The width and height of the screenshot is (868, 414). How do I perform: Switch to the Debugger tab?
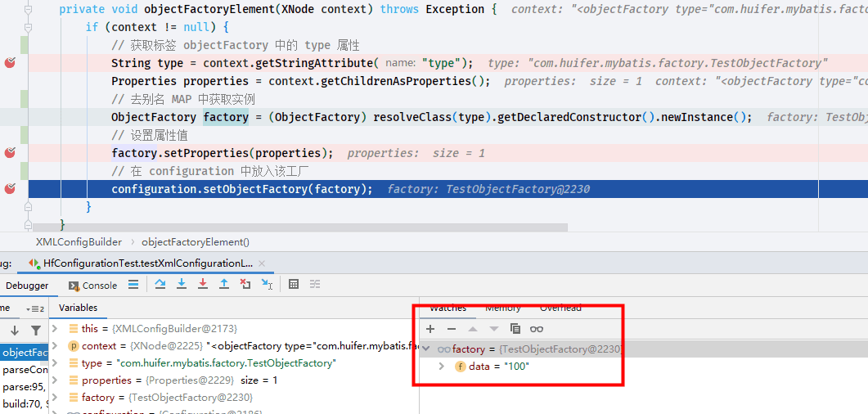pos(27,285)
